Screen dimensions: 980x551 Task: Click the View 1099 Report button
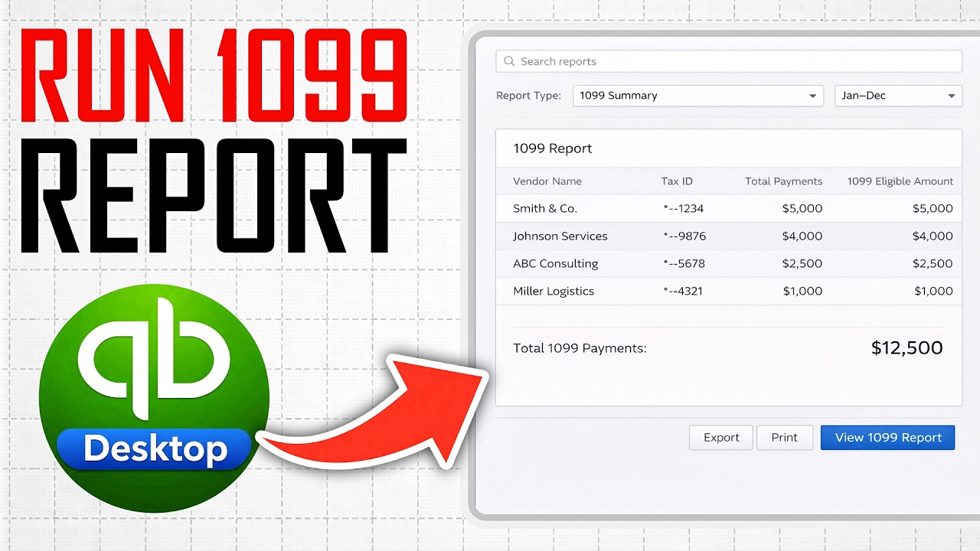pos(888,438)
